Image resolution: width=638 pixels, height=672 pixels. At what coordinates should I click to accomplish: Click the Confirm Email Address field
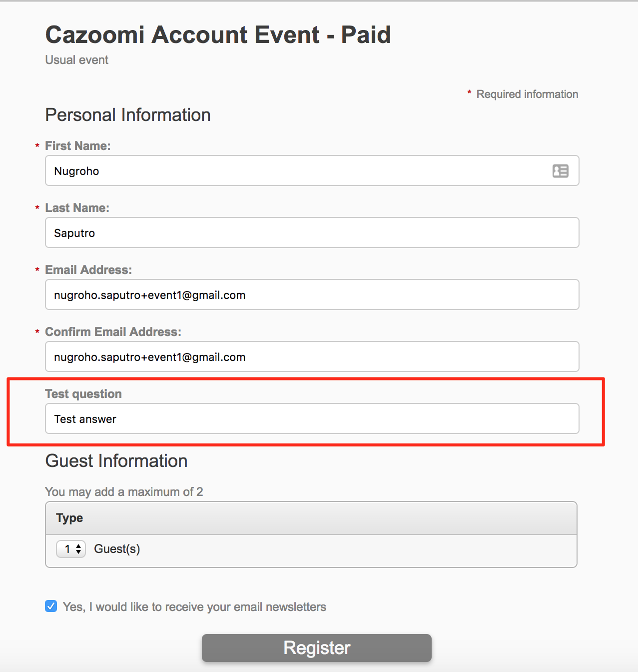pyautogui.click(x=312, y=356)
